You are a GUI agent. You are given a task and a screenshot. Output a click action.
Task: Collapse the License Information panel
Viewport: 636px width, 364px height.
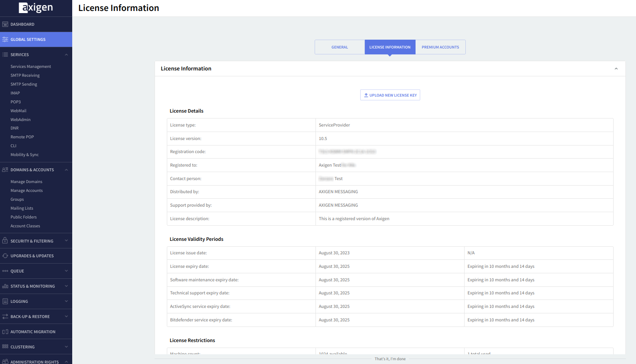616,69
